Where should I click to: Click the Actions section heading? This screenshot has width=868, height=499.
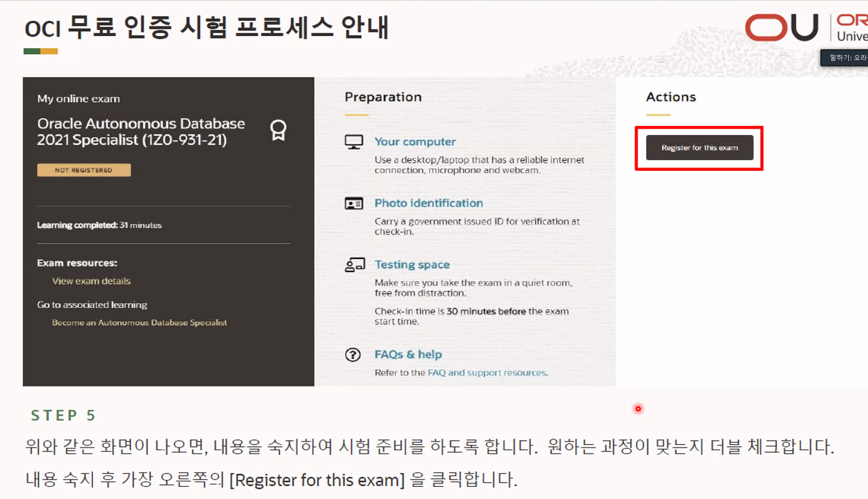pos(671,97)
